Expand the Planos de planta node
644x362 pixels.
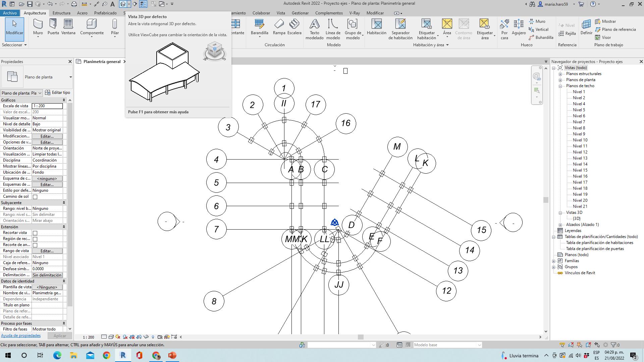coord(560,80)
